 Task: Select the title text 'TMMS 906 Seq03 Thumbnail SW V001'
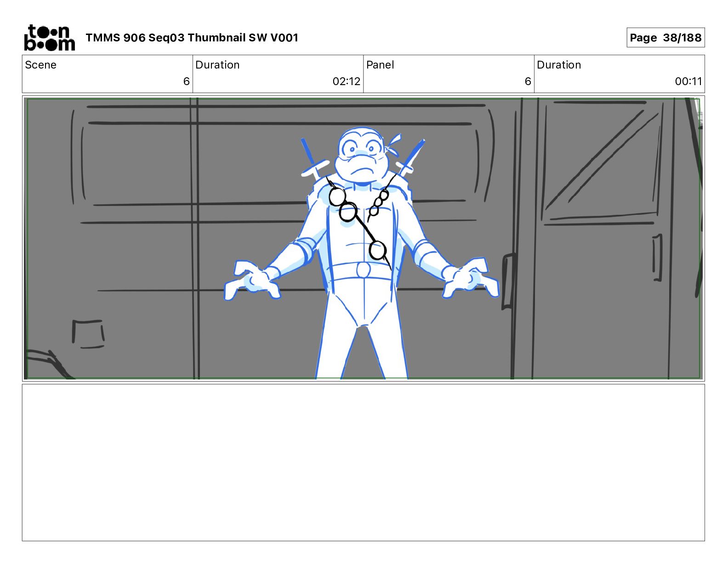tap(192, 38)
